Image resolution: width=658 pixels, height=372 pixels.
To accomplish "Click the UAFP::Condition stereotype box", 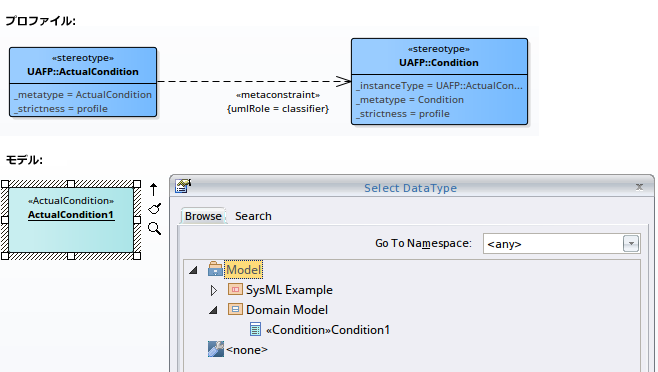I will point(439,81).
